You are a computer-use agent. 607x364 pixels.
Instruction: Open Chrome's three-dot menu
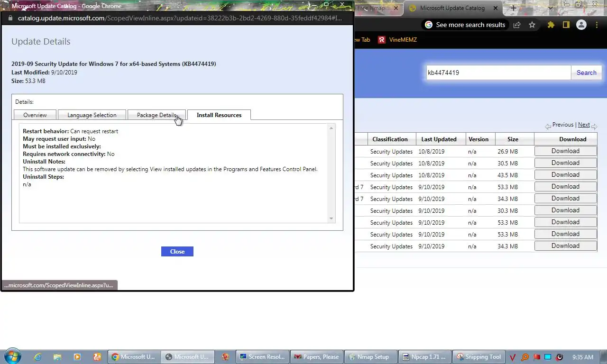(x=597, y=25)
